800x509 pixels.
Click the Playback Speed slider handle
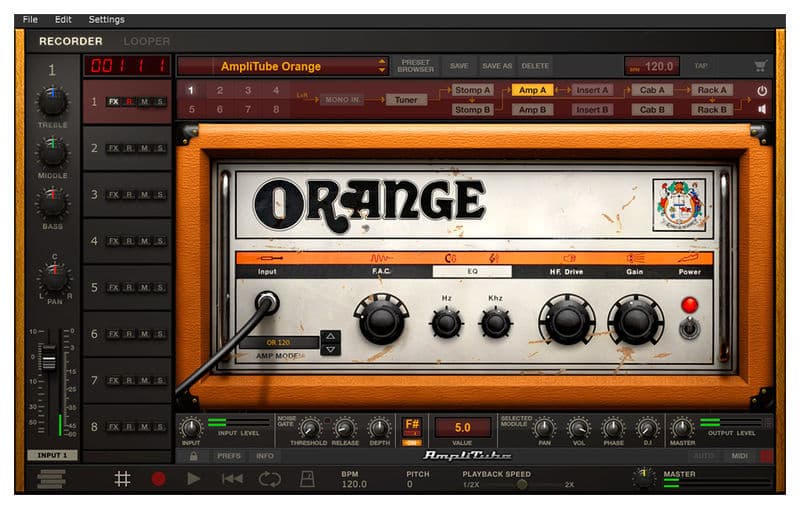coord(521,485)
